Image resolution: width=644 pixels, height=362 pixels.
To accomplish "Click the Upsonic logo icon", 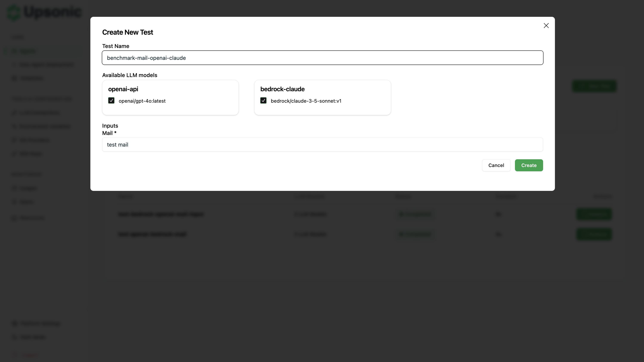I will [x=14, y=12].
